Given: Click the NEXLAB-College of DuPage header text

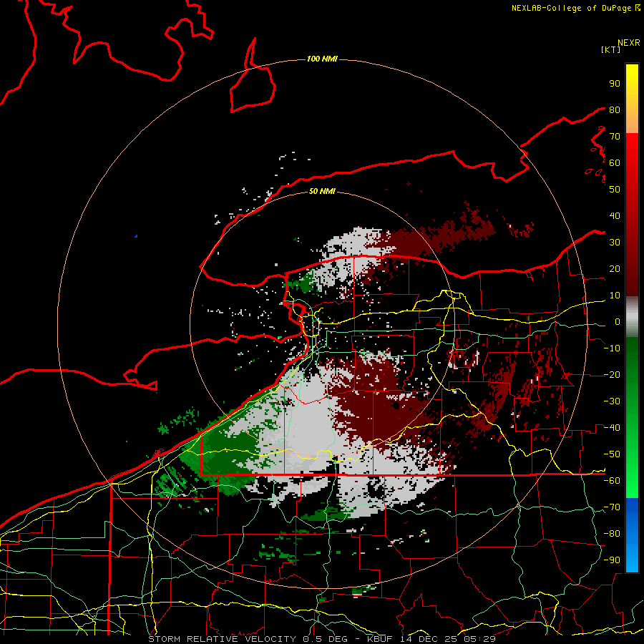Looking at the screenshot, I should (572, 8).
